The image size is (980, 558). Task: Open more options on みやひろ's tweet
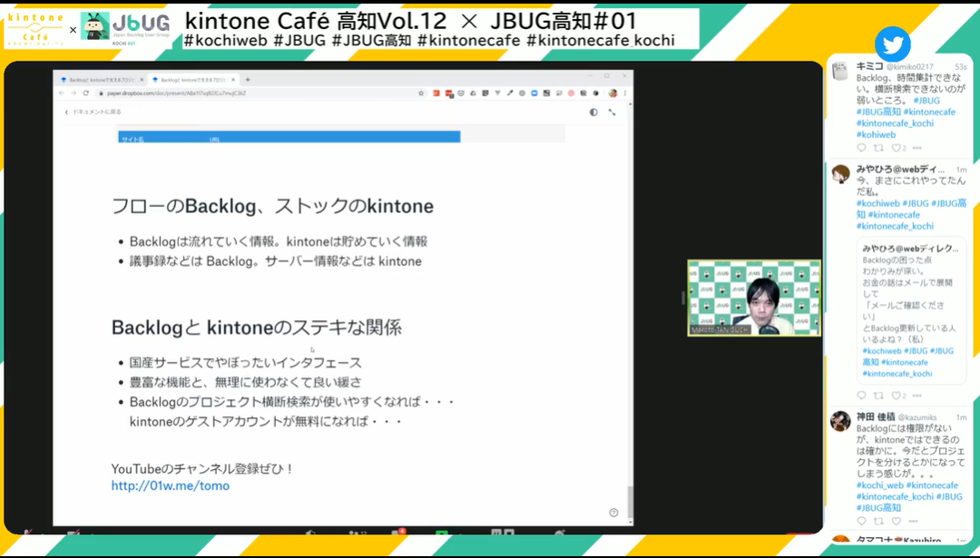[916, 396]
